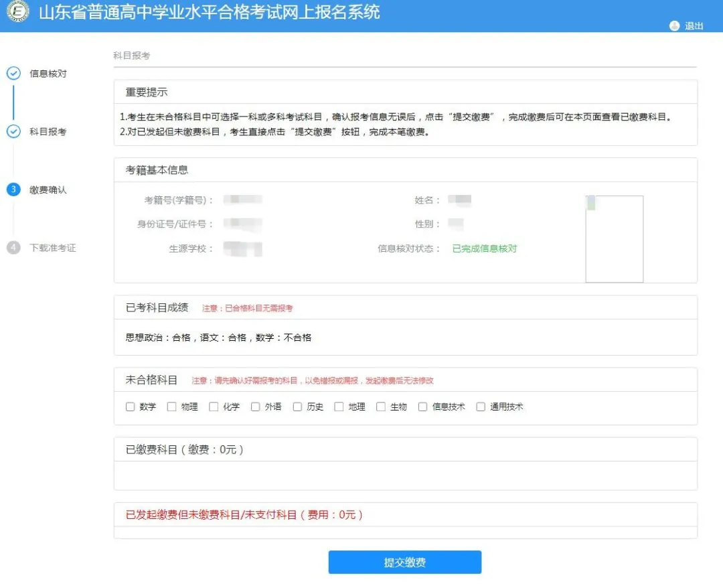The image size is (723, 588).
Task: Click the candidate photo placeholder box
Action: click(614, 239)
